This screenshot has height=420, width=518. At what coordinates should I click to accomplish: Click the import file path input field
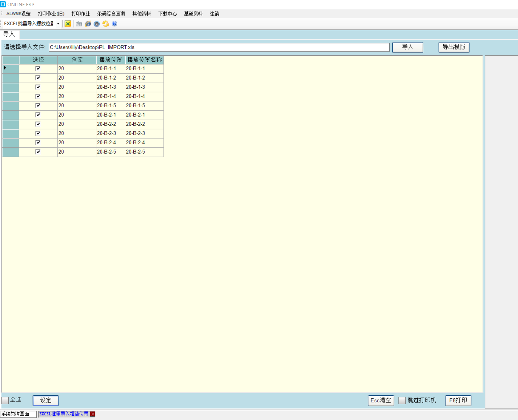[x=219, y=47]
